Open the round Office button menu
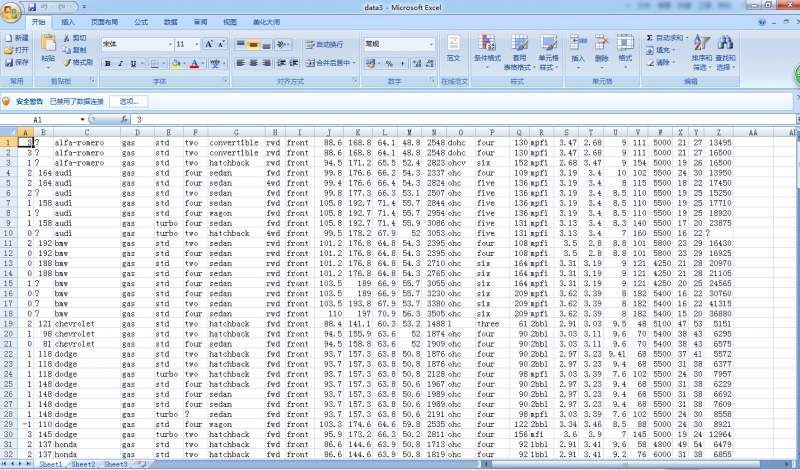 (x=11, y=11)
